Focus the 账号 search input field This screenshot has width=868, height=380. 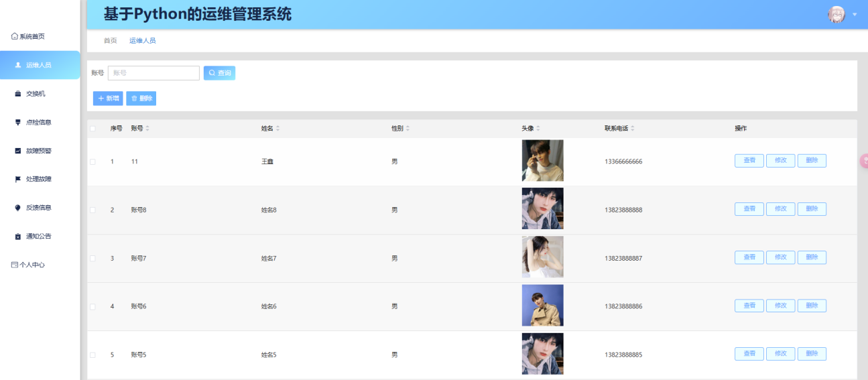[153, 72]
